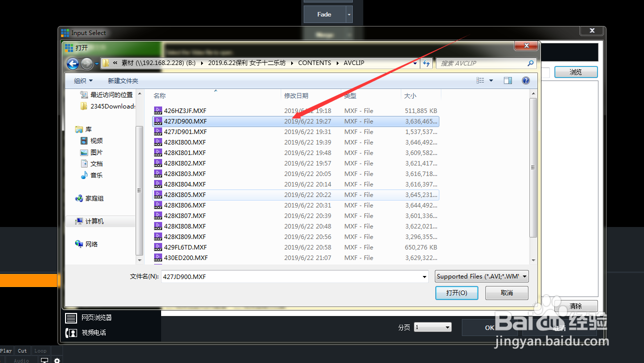This screenshot has width=644, height=363.
Task: Choose 视频电话 input type
Action: coord(86,332)
